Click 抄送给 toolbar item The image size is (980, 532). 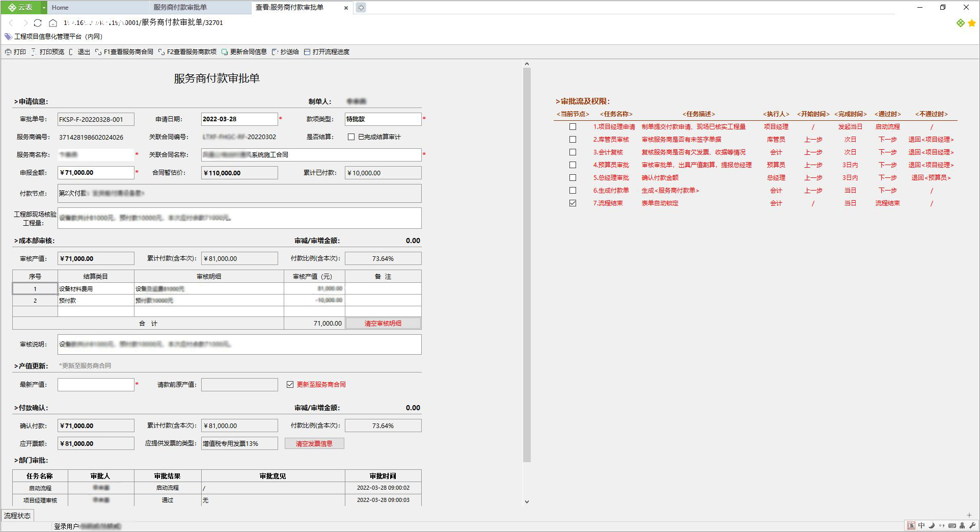(x=285, y=52)
